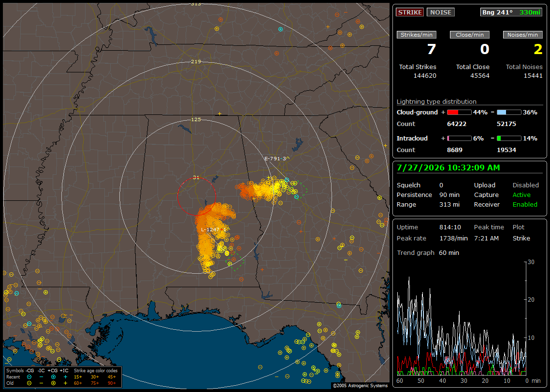The image size is (550, 392).
Task: Click the 60 min trend graph
Action: tap(462, 318)
